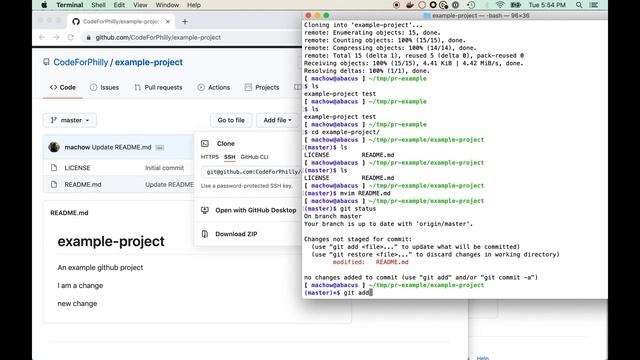The height and width of the screenshot is (360, 640).
Task: Select the CodeForPhilly/example-project browser tab
Action: pyautogui.click(x=121, y=21)
